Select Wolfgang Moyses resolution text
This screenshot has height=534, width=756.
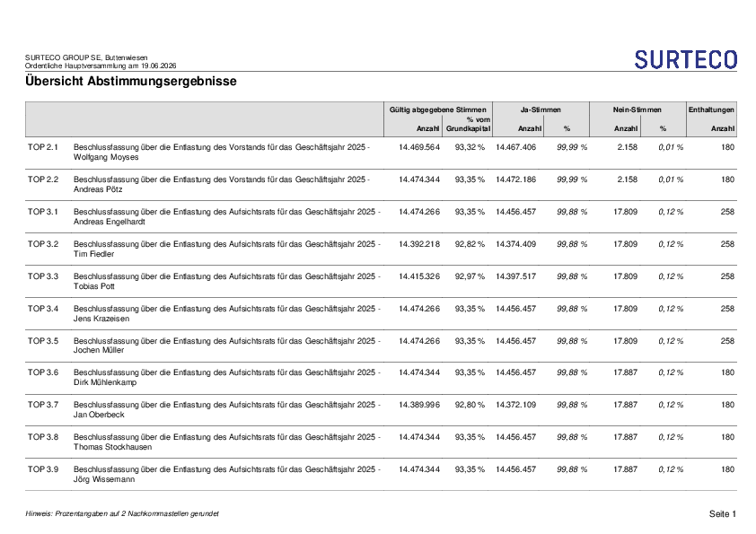(222, 153)
